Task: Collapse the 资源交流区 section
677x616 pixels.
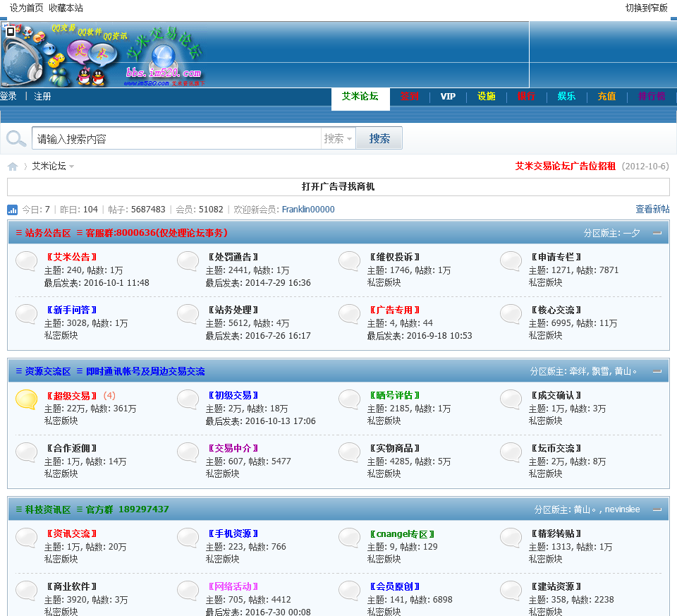Action: tap(657, 371)
